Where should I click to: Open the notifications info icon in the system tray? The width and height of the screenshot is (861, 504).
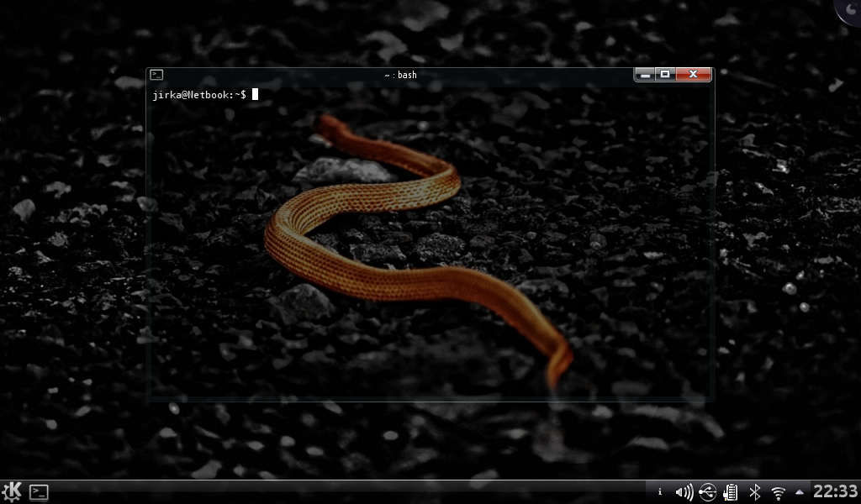click(x=659, y=492)
